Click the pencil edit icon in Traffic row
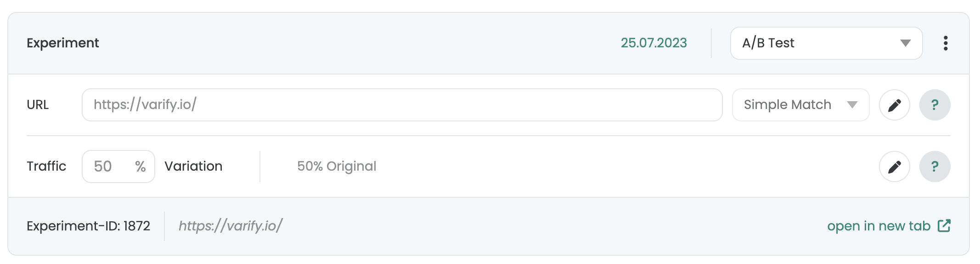Image resolution: width=980 pixels, height=264 pixels. [x=894, y=166]
